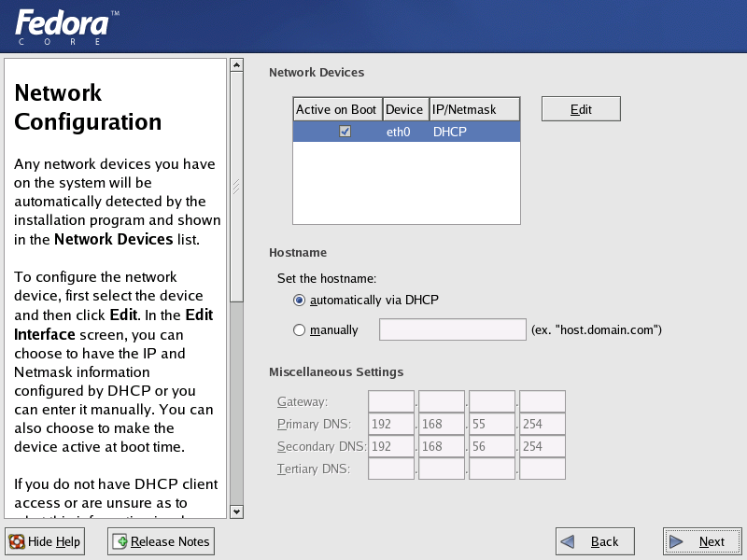Open the Release Notes

point(161,541)
